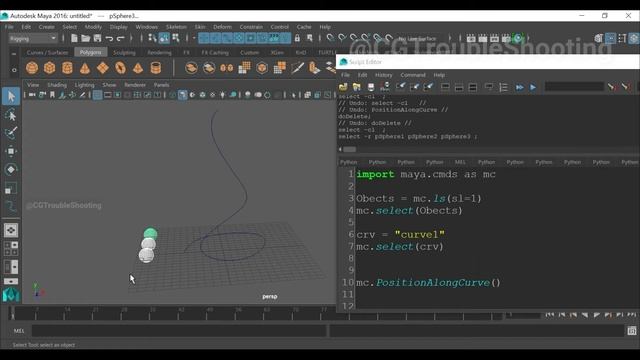Select the green sphere in the viewport
The height and width of the screenshot is (360, 640).
tap(151, 234)
